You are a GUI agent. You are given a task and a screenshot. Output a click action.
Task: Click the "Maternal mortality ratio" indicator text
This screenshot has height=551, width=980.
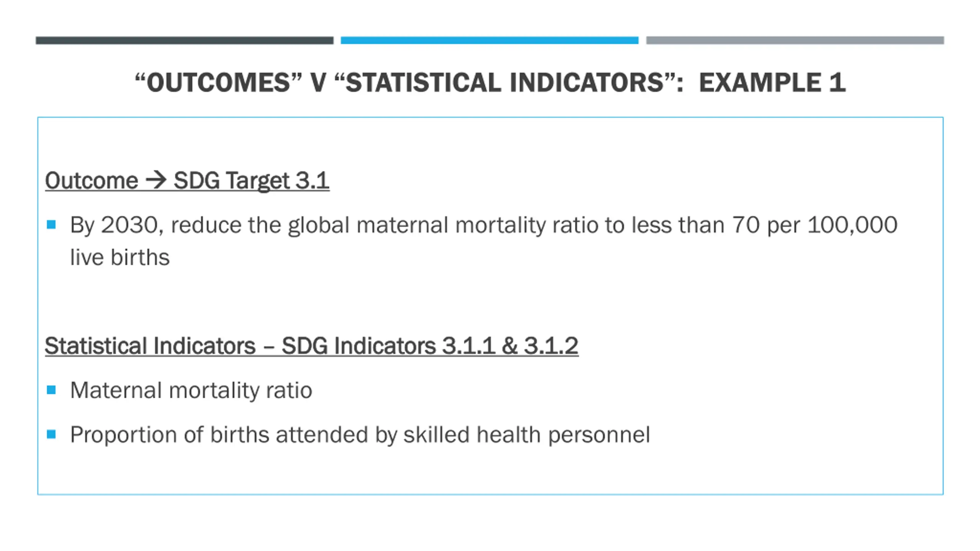click(x=191, y=390)
